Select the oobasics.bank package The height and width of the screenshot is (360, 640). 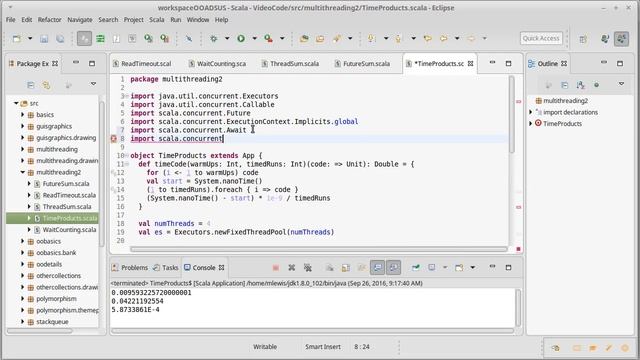56,253
